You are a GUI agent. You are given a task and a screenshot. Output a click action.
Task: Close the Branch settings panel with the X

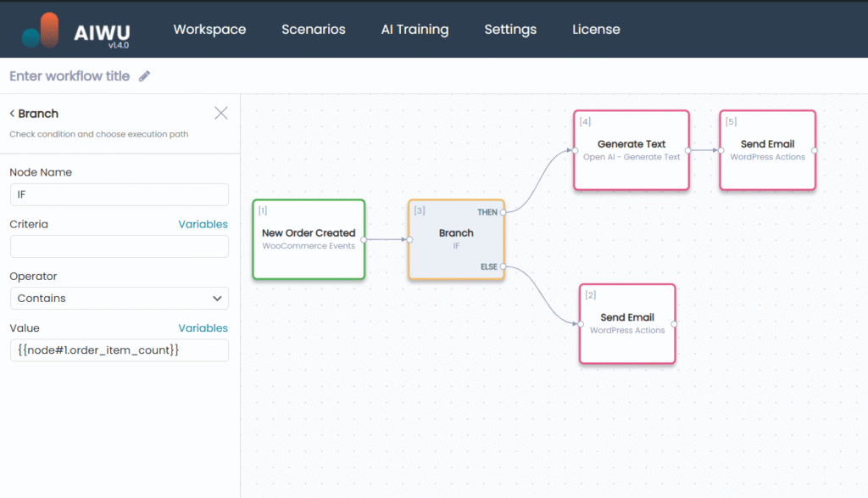pyautogui.click(x=220, y=112)
